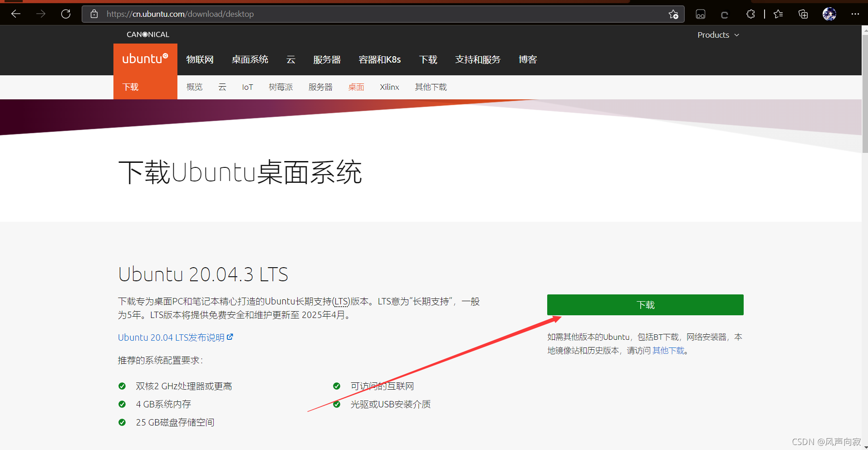Open the immersive reader icon in toolbar
The height and width of the screenshot is (450, 868).
(701, 15)
